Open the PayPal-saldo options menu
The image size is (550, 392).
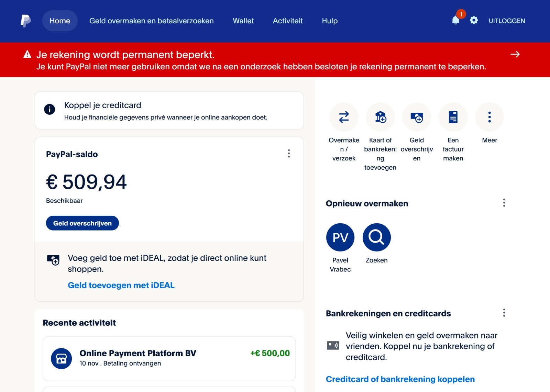point(289,154)
